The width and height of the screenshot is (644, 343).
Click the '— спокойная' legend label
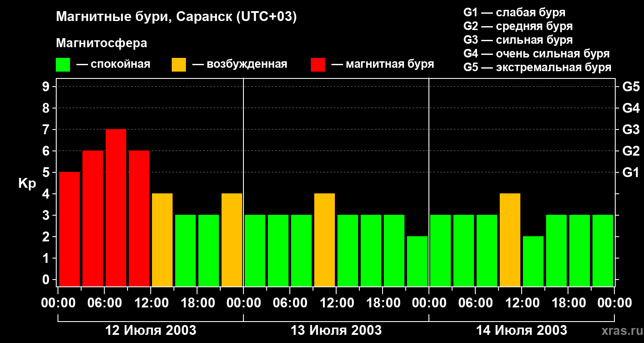(113, 64)
